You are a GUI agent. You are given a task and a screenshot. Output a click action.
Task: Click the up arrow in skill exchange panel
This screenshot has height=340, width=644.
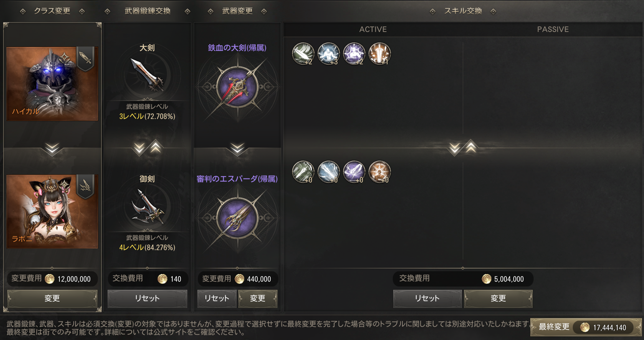coord(471,147)
